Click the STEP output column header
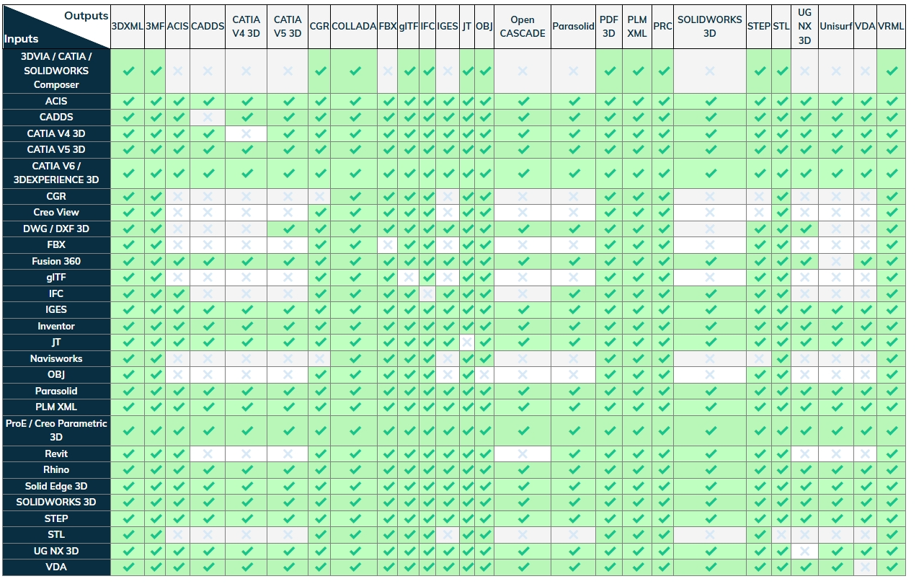Screen dimensions: 924x584 click(759, 26)
